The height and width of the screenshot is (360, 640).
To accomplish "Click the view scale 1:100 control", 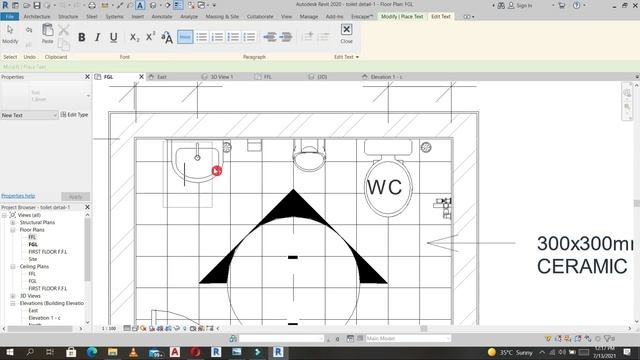I will pos(109,328).
